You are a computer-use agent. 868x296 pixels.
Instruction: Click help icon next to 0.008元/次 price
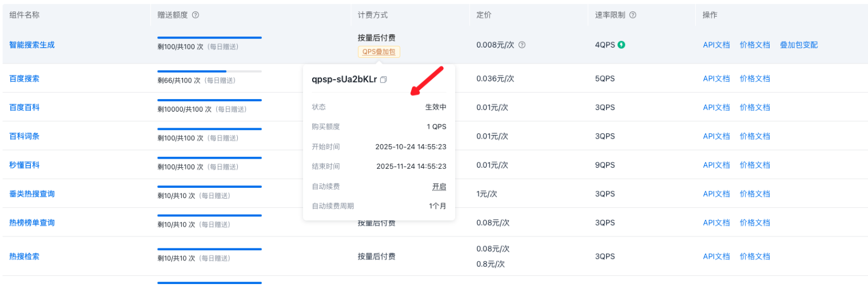pos(521,45)
